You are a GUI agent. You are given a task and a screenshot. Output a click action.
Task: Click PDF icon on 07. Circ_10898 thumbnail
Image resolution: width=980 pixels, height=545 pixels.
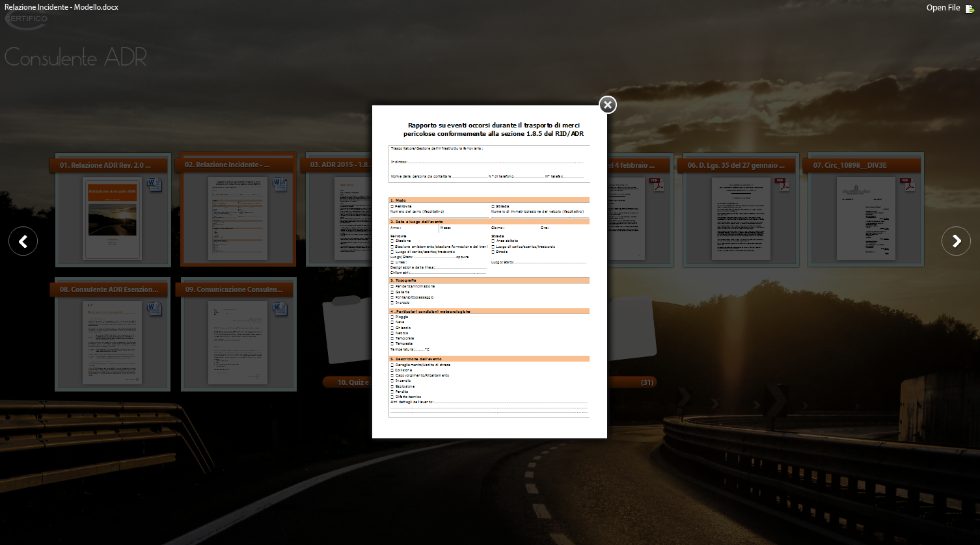pyautogui.click(x=906, y=185)
